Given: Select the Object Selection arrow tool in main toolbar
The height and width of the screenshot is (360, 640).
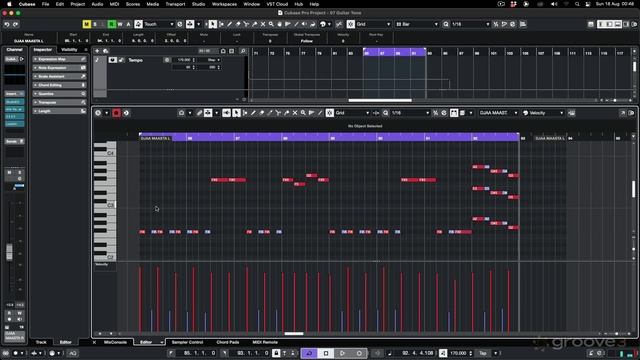Looking at the screenshot, I should [213, 24].
